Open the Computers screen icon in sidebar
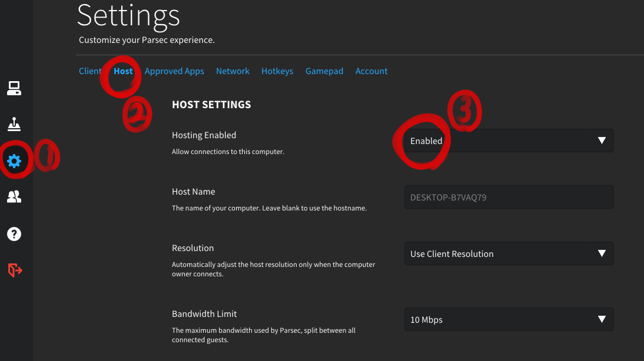Screen dimensions: 644x361 14,88
